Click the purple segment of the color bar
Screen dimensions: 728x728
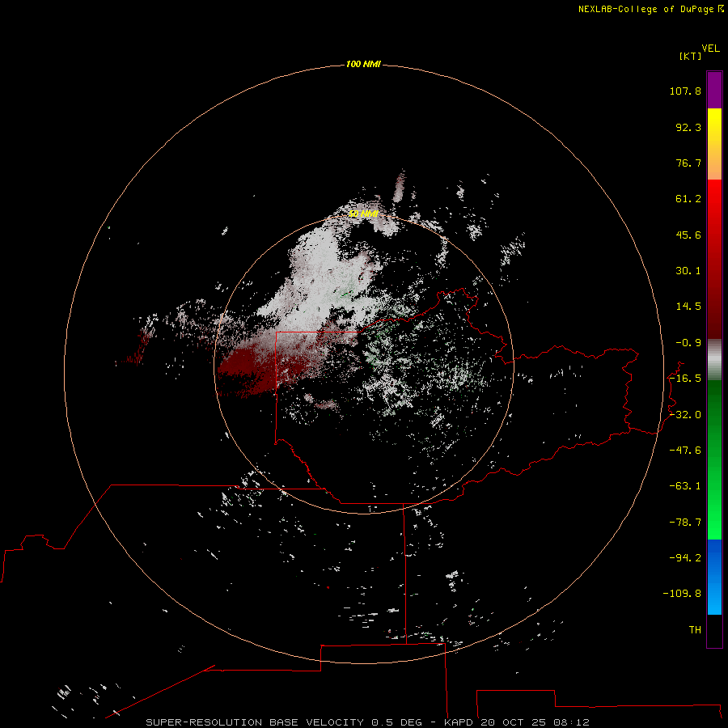[x=714, y=90]
